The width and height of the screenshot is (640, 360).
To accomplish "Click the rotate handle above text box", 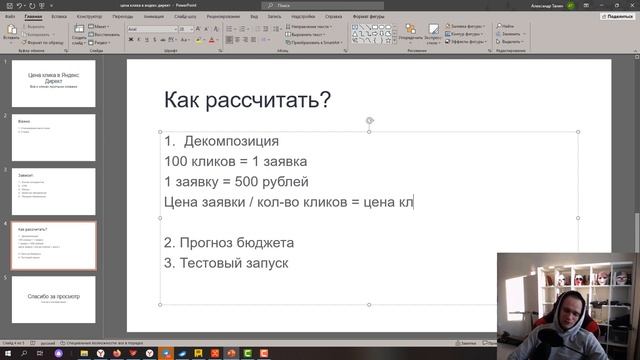I will click(369, 120).
